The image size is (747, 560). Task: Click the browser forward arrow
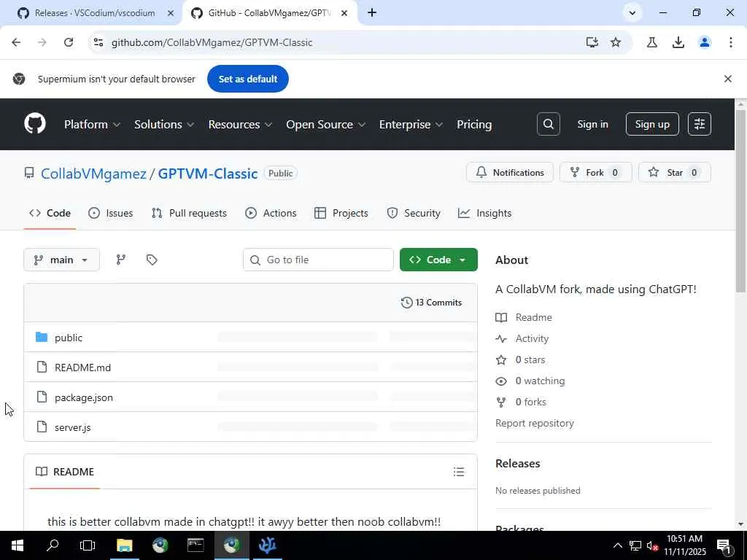(42, 42)
